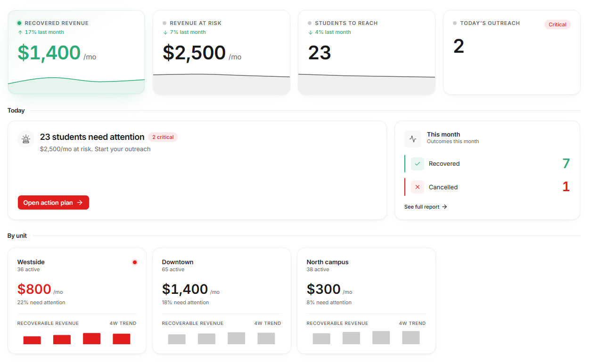This screenshot has height=364, width=591.
Task: Click the gray dot beside Students to Reach
Action: [x=310, y=23]
